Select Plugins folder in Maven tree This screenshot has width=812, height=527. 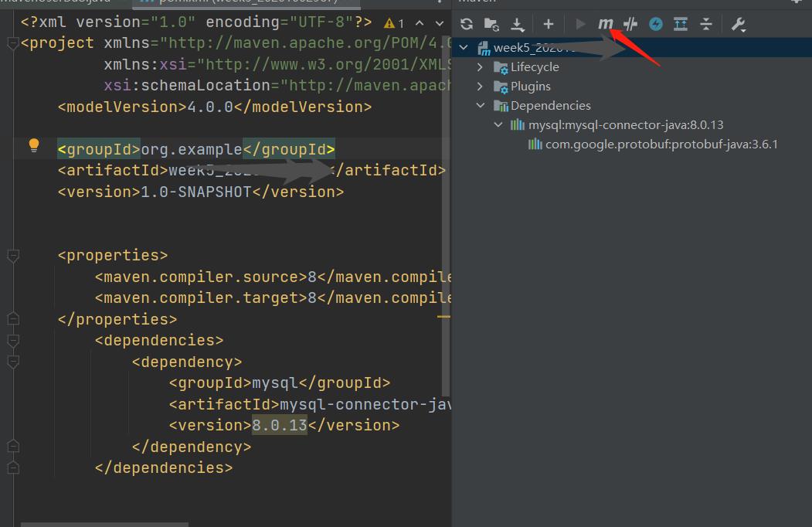click(522, 86)
